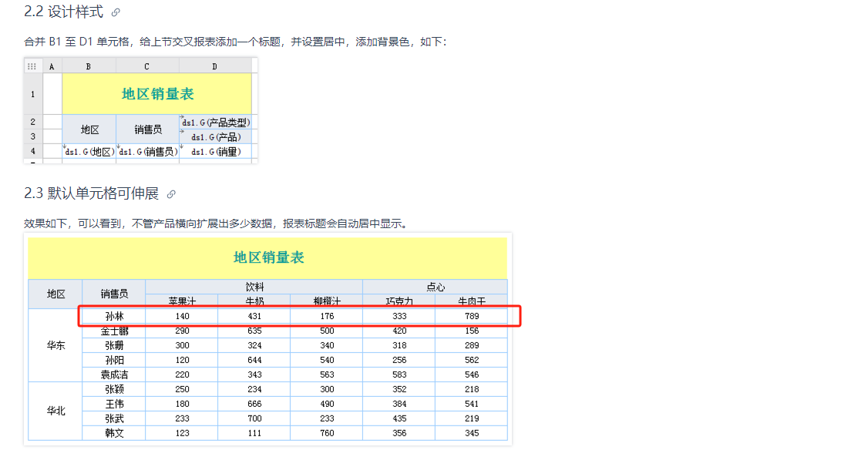The height and width of the screenshot is (457, 868).
Task: Click the anchor link icon beside heading 2.2 设计样式
Action: coord(116,12)
